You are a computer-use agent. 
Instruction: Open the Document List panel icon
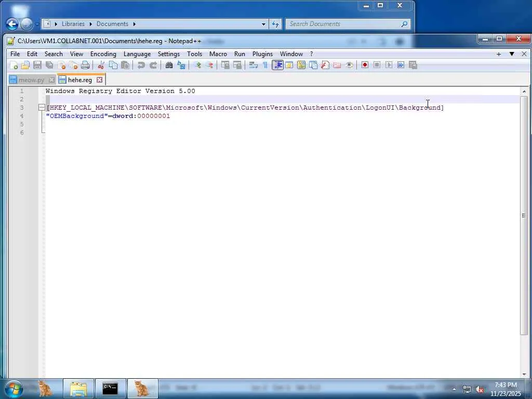313,65
